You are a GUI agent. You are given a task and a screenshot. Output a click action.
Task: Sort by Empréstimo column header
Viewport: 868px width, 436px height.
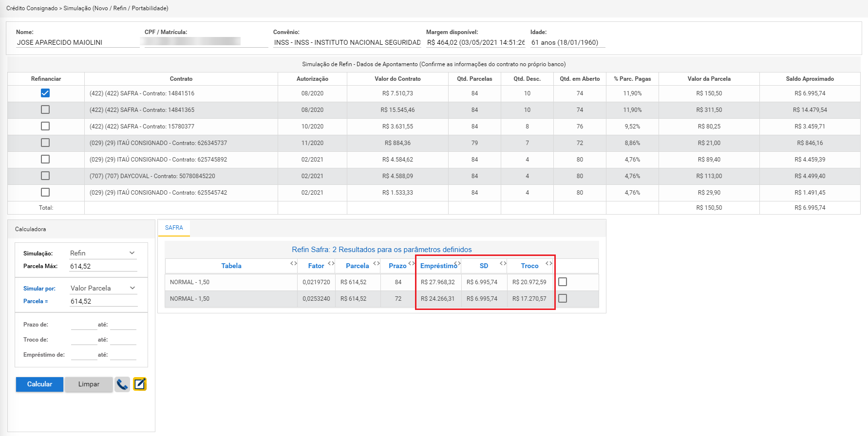point(439,266)
